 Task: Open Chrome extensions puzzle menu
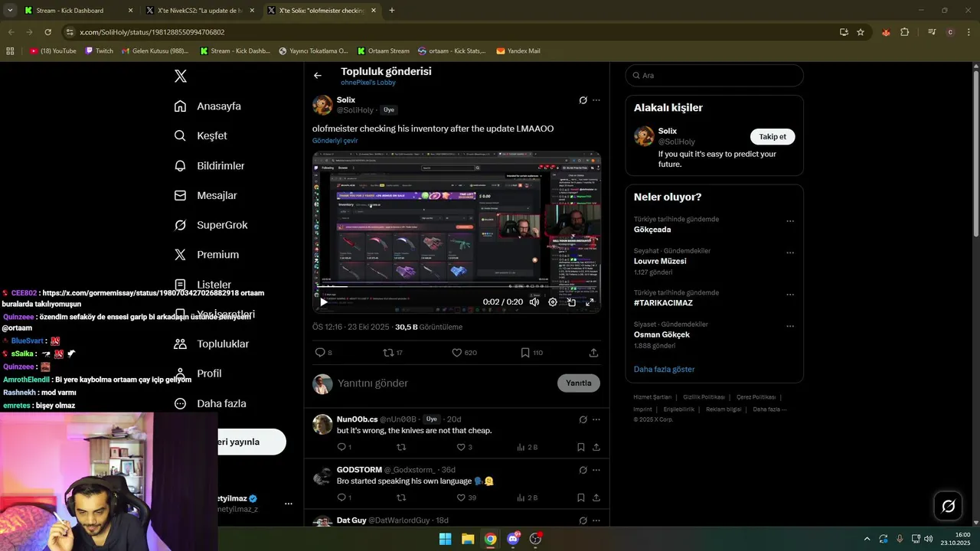pyautogui.click(x=904, y=32)
